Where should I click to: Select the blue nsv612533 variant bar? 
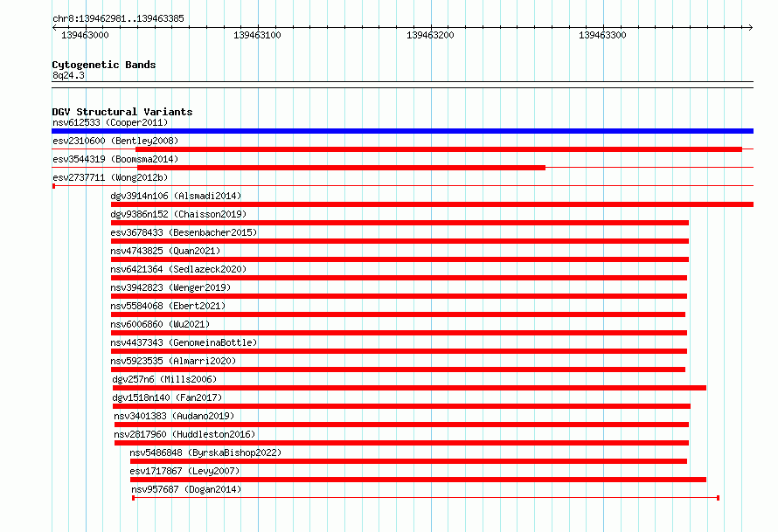pyautogui.click(x=402, y=131)
